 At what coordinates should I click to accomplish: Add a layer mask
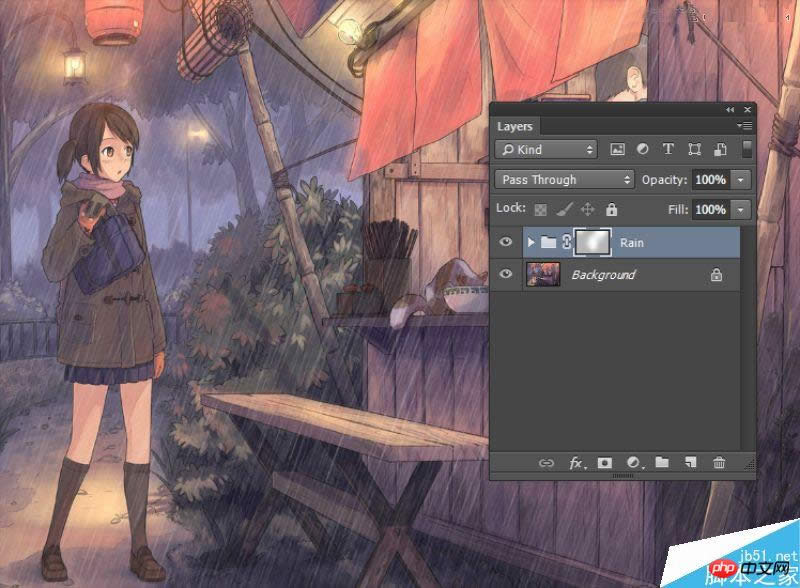[x=604, y=463]
